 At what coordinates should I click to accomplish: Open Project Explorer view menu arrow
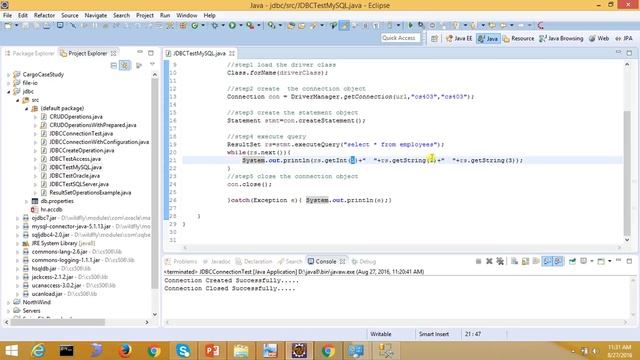click(x=152, y=64)
